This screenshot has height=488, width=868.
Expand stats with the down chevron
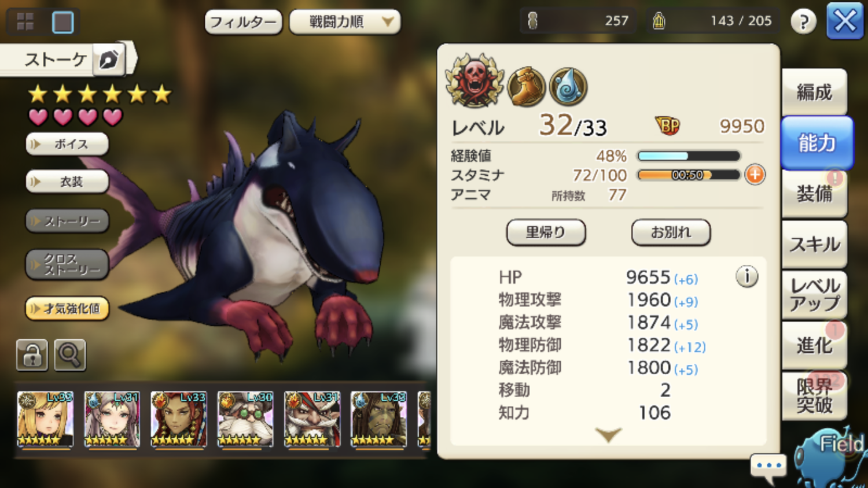coord(608,435)
